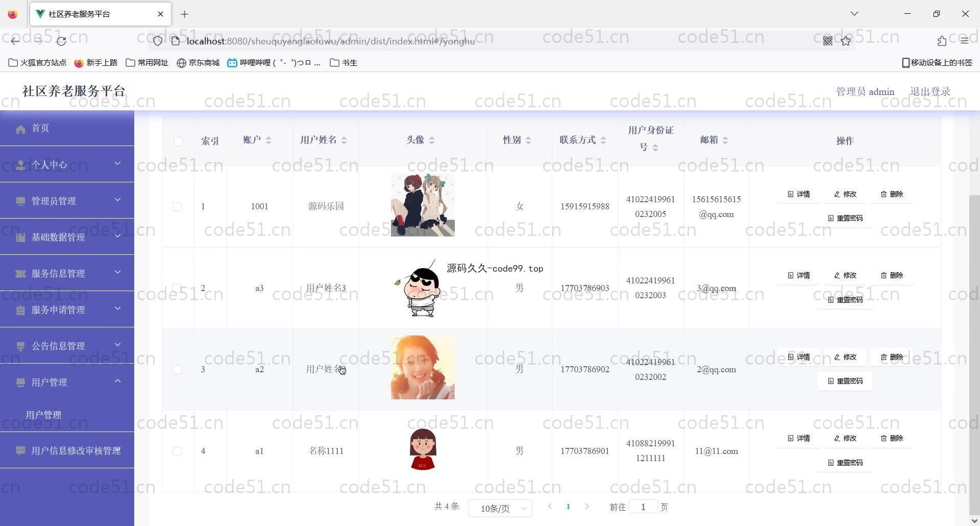
Task: Click the icon beside 基础数据管理
Action: pos(20,237)
